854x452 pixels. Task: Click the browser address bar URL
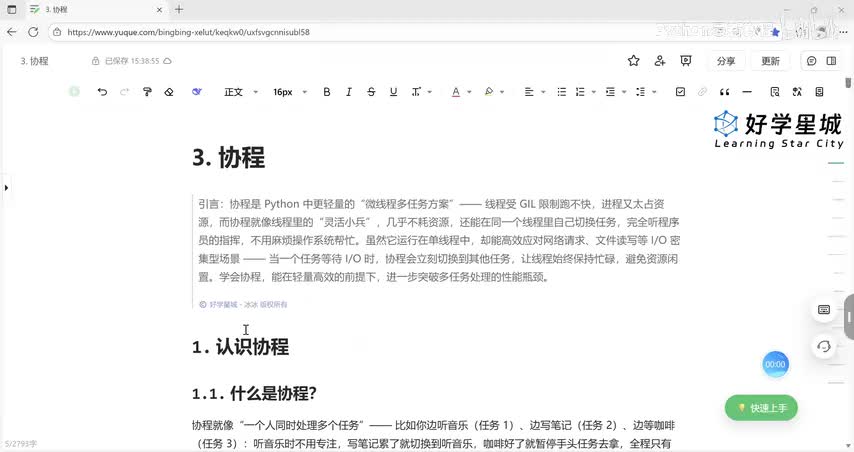point(188,32)
